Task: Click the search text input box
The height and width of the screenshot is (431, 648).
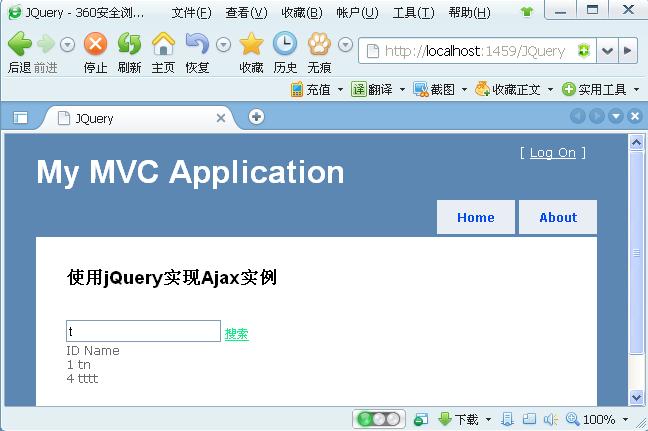Action: (143, 331)
